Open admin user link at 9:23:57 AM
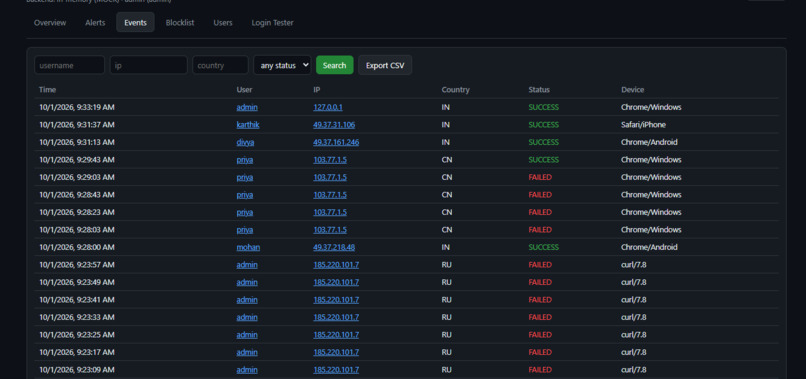 [x=247, y=265]
